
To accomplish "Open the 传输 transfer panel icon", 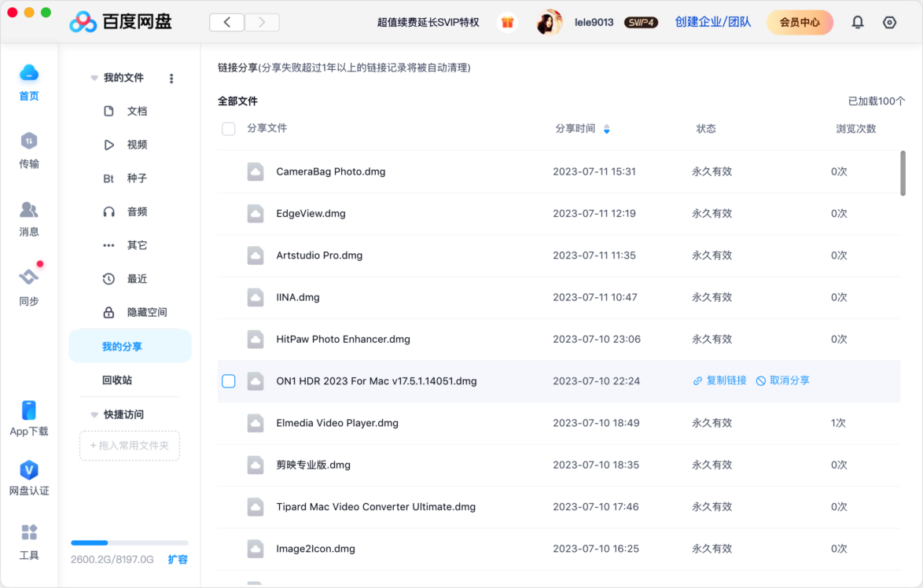I will [x=29, y=142].
